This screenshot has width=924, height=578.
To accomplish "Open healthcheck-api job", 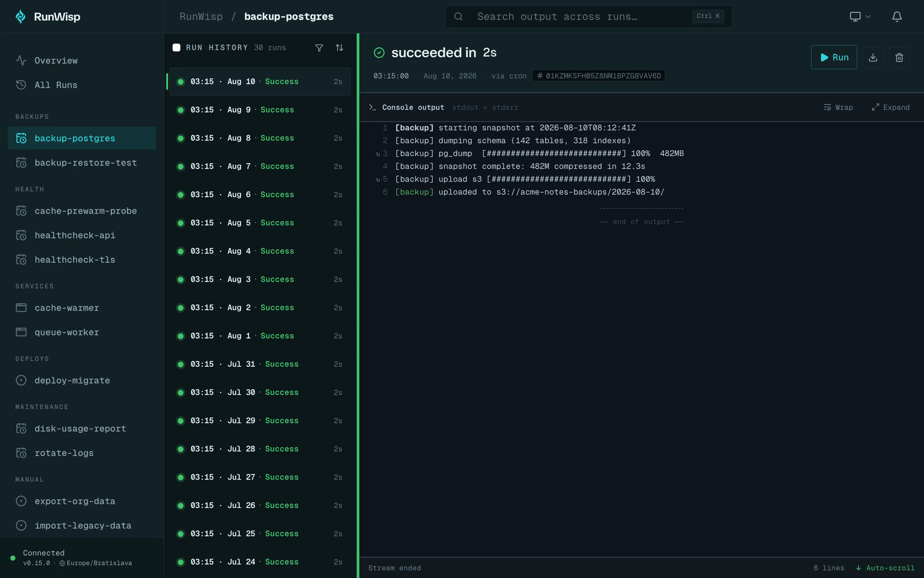I will tap(82, 235).
